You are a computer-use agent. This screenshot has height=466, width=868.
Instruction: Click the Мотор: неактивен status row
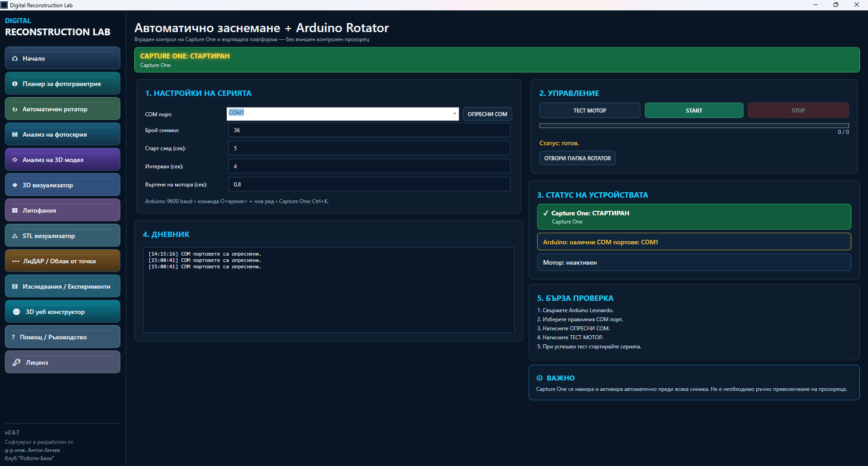694,262
